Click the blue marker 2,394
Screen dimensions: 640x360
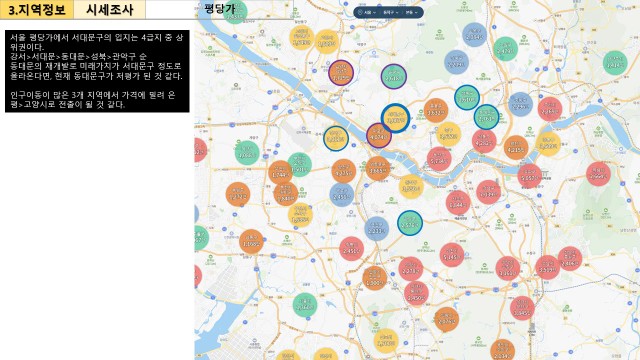(474, 35)
